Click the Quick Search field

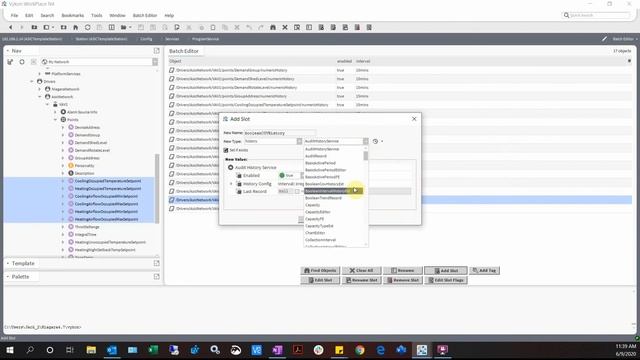point(596,15)
